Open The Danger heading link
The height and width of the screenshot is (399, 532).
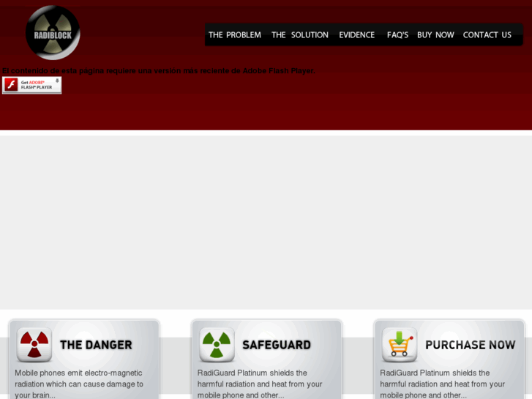pos(96,345)
